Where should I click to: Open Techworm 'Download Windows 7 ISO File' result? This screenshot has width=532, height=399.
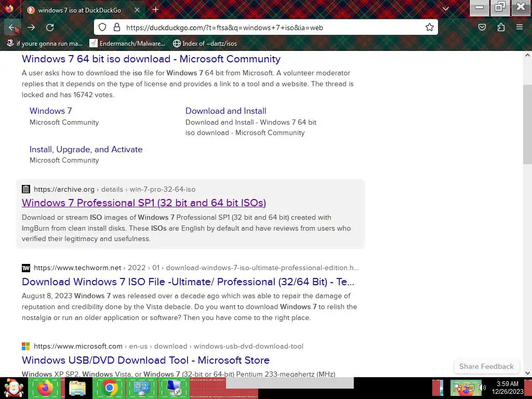188,282
